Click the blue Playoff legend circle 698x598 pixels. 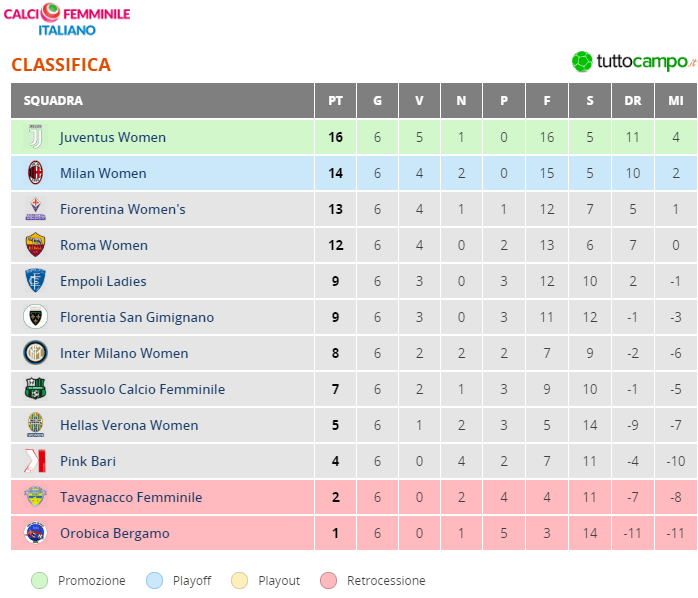[155, 580]
